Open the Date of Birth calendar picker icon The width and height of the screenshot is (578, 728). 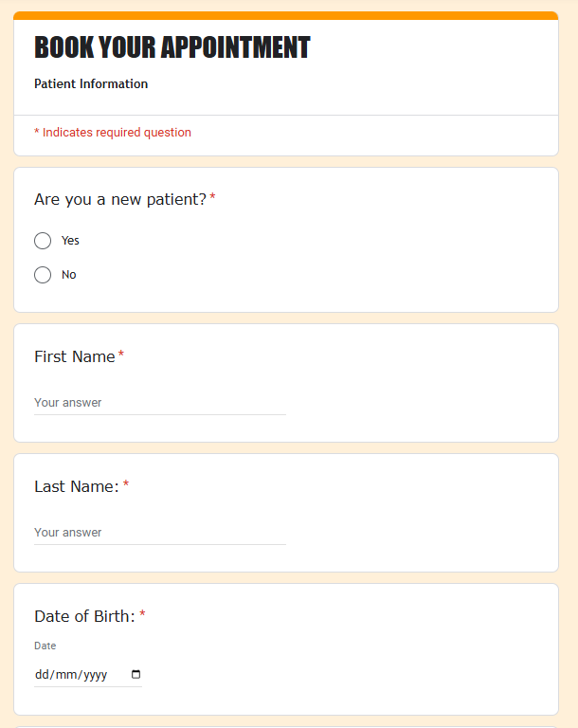tap(135, 675)
